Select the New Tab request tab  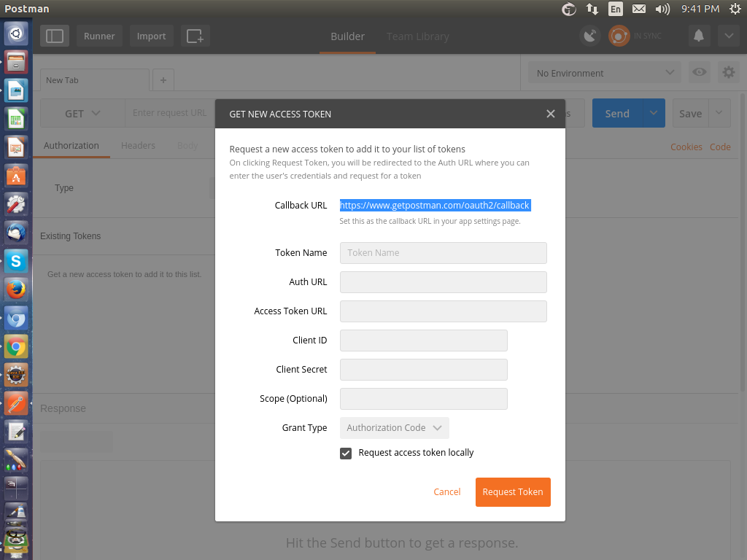95,80
